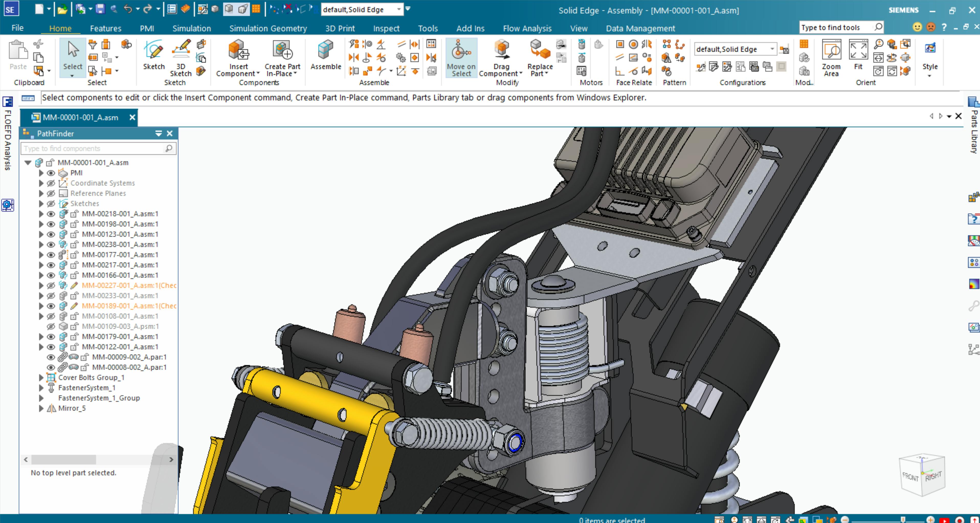Click Fit to fit the view
The height and width of the screenshot is (523, 980).
tap(859, 57)
